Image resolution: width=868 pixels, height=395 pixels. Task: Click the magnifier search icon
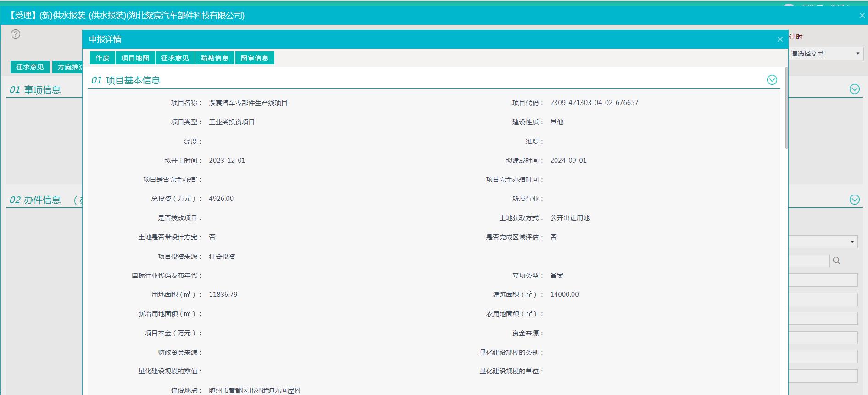[x=836, y=261]
